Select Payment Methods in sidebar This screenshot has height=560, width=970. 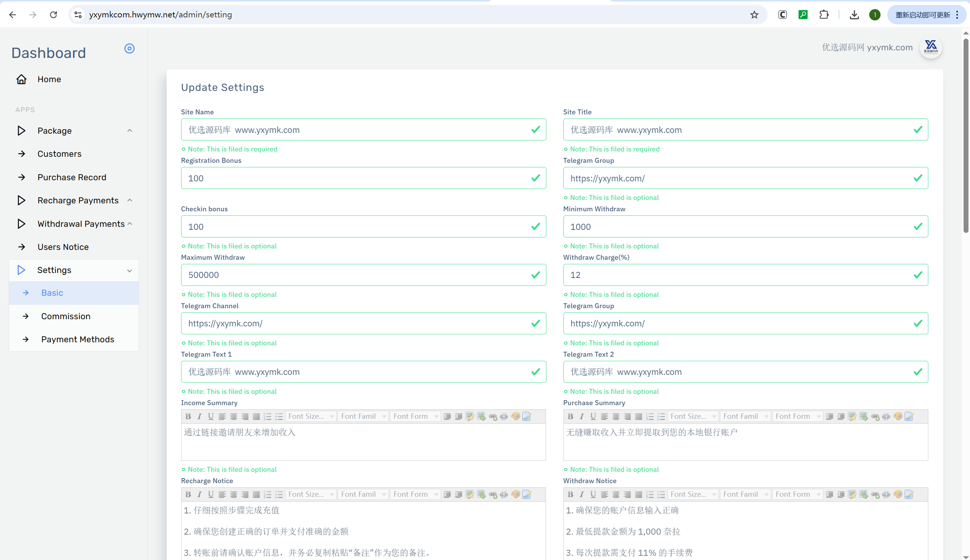pos(78,339)
